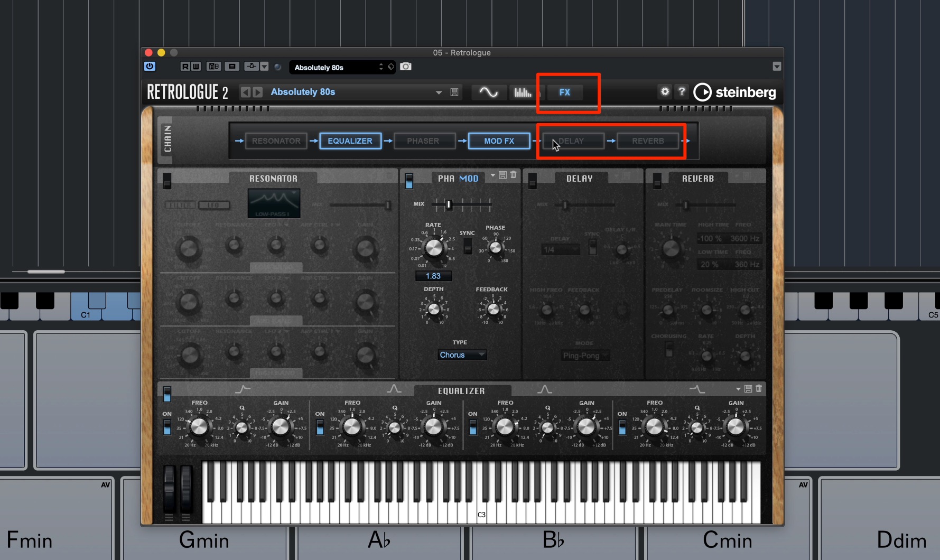The image size is (940, 560).
Task: Delete the Mod FX preset with its trash icon
Action: click(x=513, y=175)
